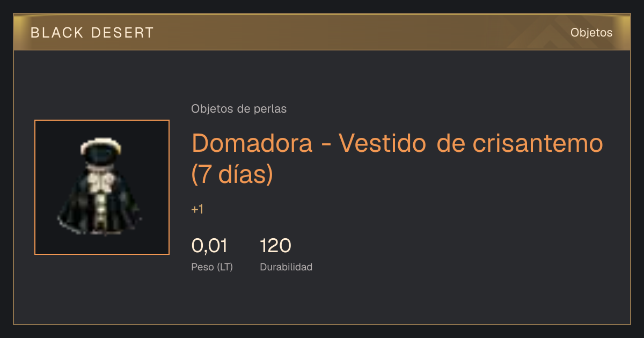The width and height of the screenshot is (644, 338).
Task: Click the 120 durability value
Action: coord(275,246)
